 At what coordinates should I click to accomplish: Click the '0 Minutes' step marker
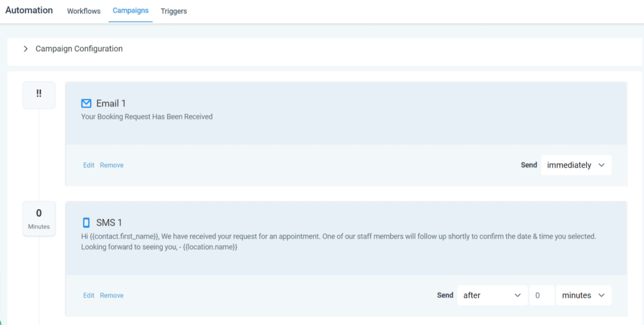(39, 219)
